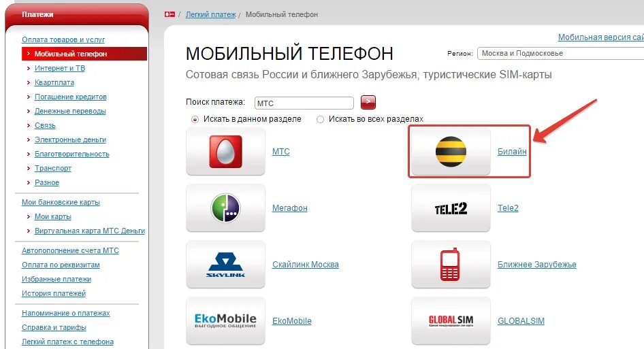This screenshot has height=349, width=644.
Task: Click 'Автопополнение счета МТС' link
Action: 70,251
